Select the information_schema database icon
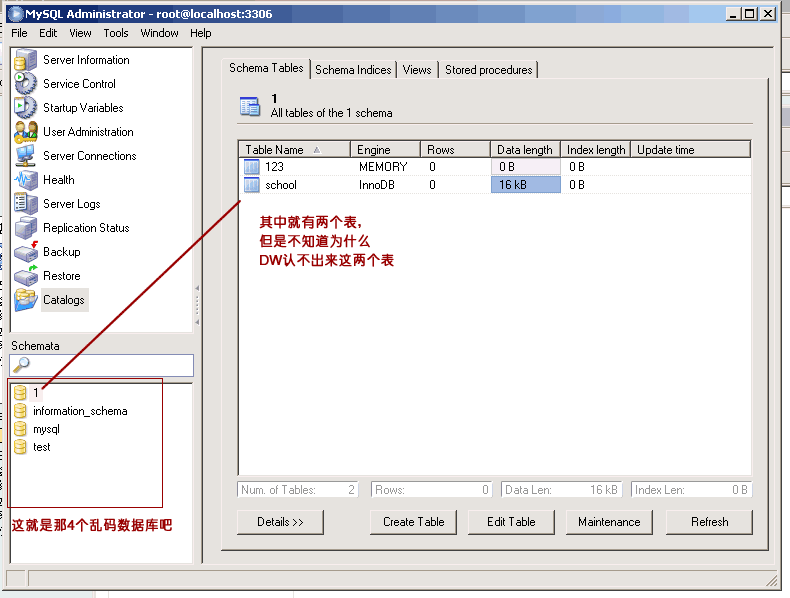This screenshot has height=598, width=790. (x=20, y=411)
